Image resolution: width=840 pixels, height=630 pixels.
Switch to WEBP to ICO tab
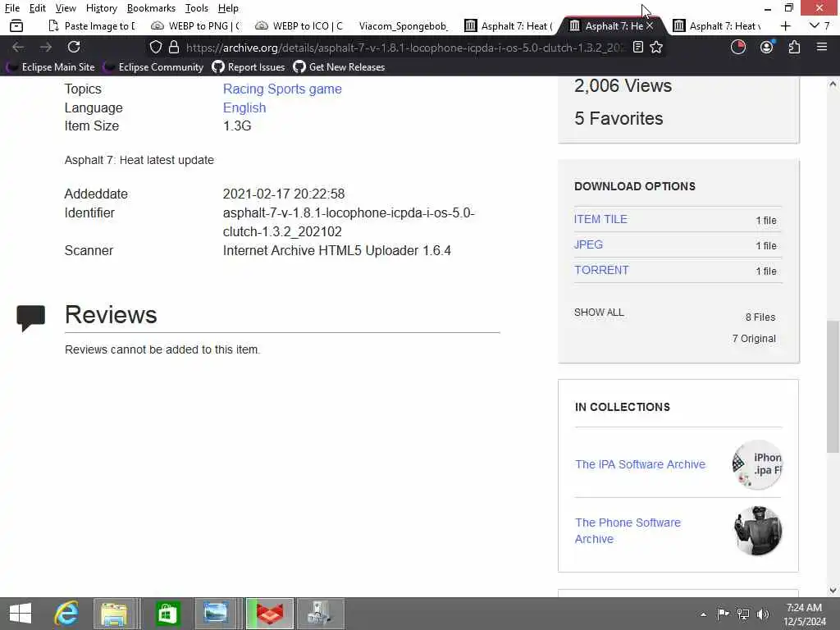(300, 25)
